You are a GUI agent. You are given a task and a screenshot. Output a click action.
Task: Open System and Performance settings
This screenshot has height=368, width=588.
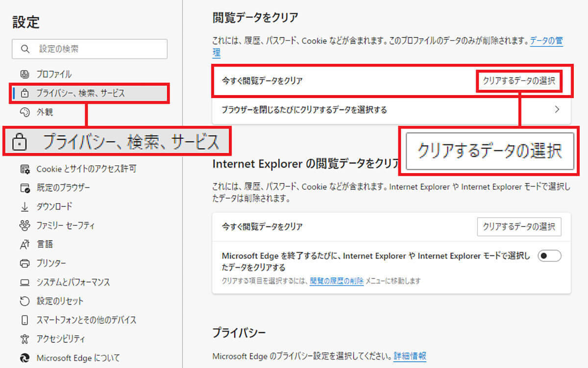click(73, 282)
